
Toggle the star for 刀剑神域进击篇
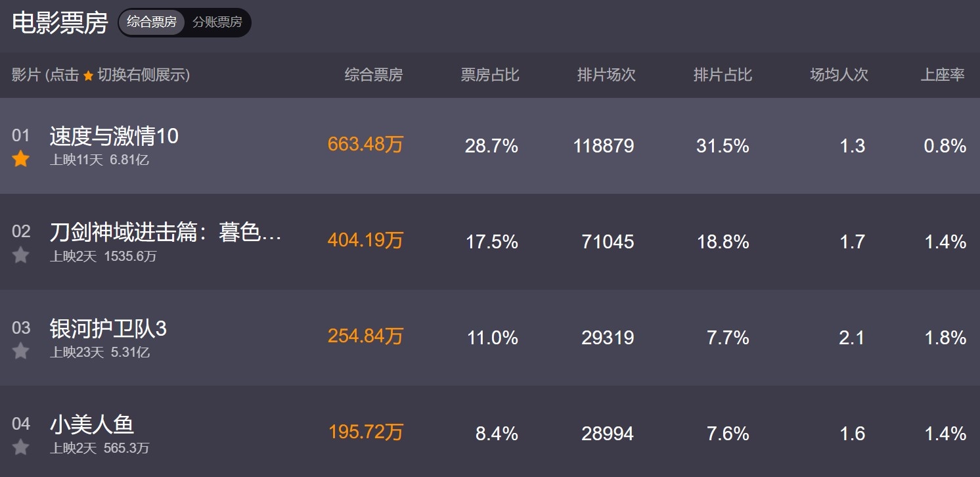point(21,255)
